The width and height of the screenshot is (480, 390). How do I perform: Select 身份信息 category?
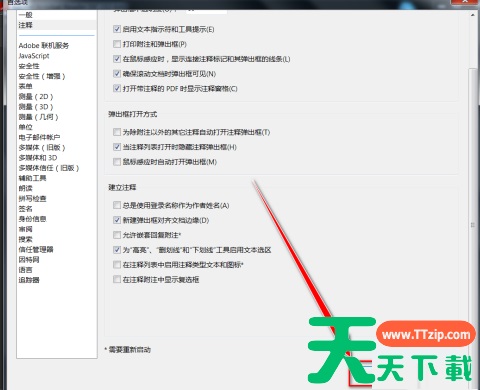click(32, 219)
